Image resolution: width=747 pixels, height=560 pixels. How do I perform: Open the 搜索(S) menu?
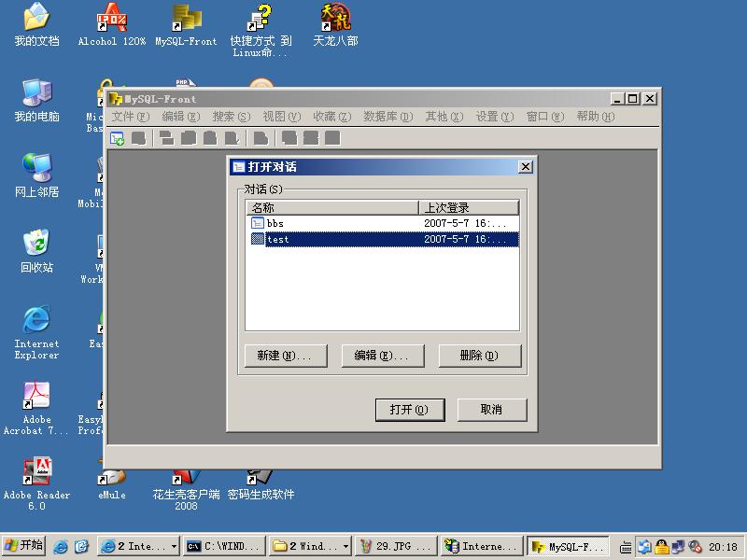(x=231, y=116)
